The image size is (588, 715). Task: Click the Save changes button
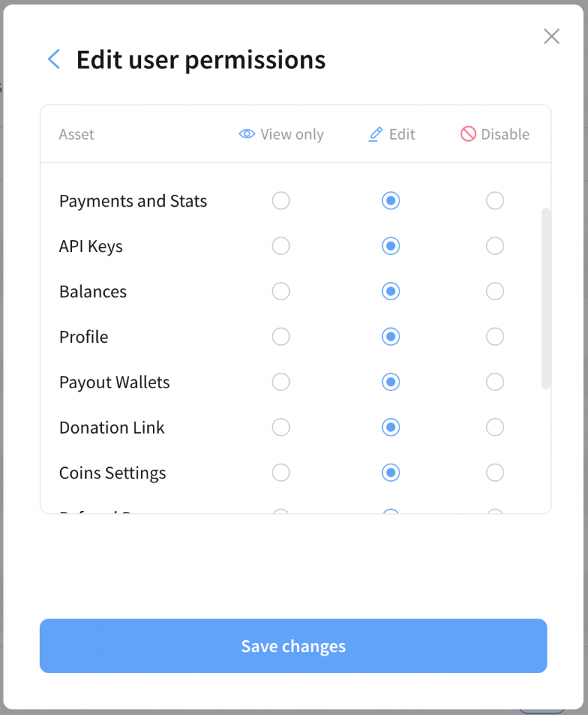point(293,646)
